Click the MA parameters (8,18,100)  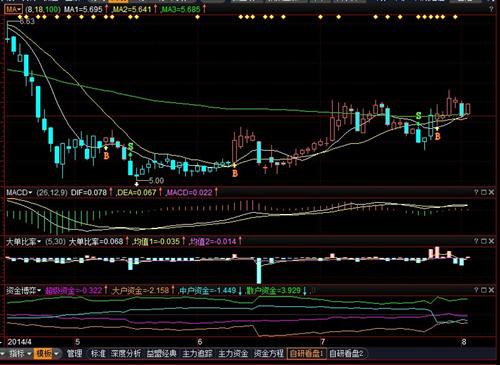coord(43,9)
